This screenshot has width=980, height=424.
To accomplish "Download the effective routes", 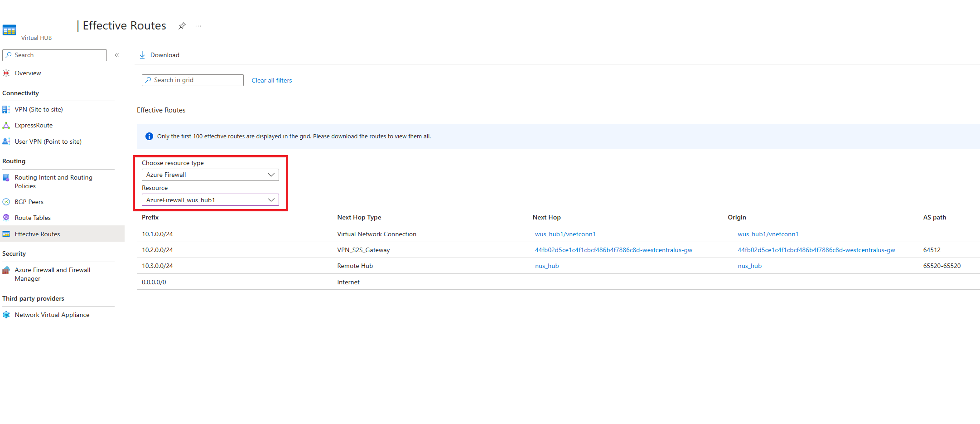I will pos(159,54).
